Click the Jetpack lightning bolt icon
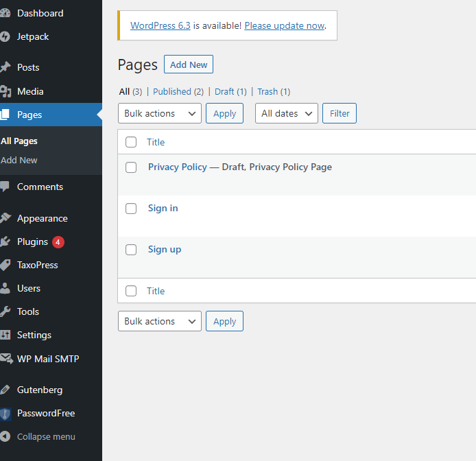This screenshot has height=461, width=476. coord(5,36)
